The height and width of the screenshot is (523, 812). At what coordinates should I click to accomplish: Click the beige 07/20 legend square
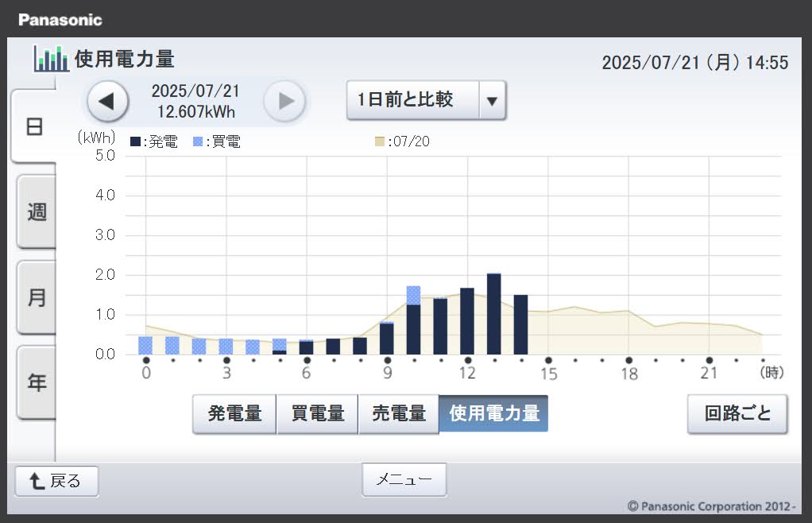(380, 141)
